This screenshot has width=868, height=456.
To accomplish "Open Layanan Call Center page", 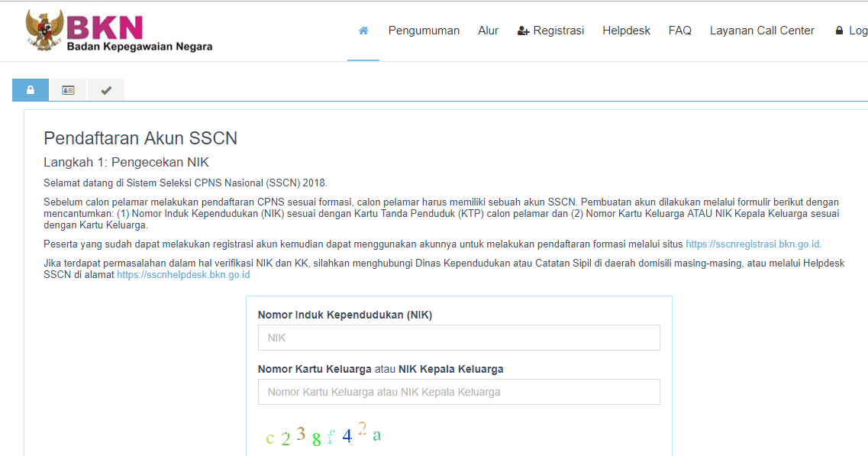I will tap(762, 31).
